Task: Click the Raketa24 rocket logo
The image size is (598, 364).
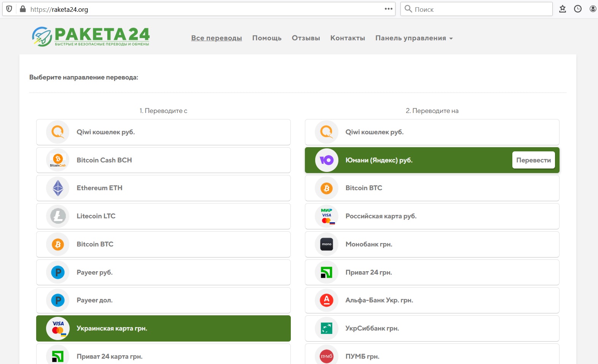Action: 91,37
